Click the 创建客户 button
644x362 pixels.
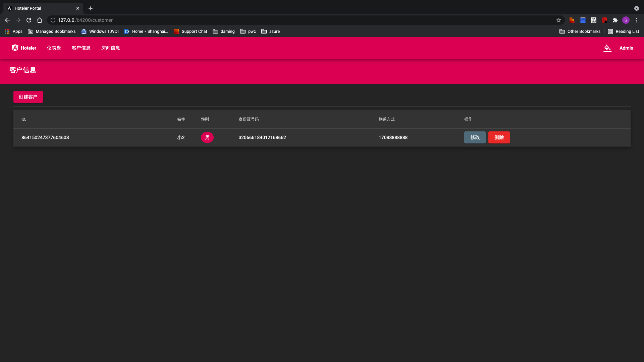click(x=28, y=97)
